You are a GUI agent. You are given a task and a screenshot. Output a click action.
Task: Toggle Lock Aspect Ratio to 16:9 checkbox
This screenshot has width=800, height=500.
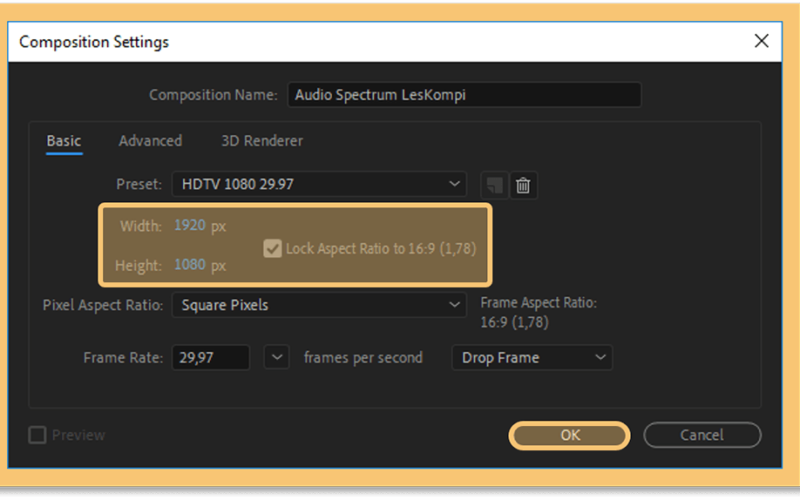(272, 249)
